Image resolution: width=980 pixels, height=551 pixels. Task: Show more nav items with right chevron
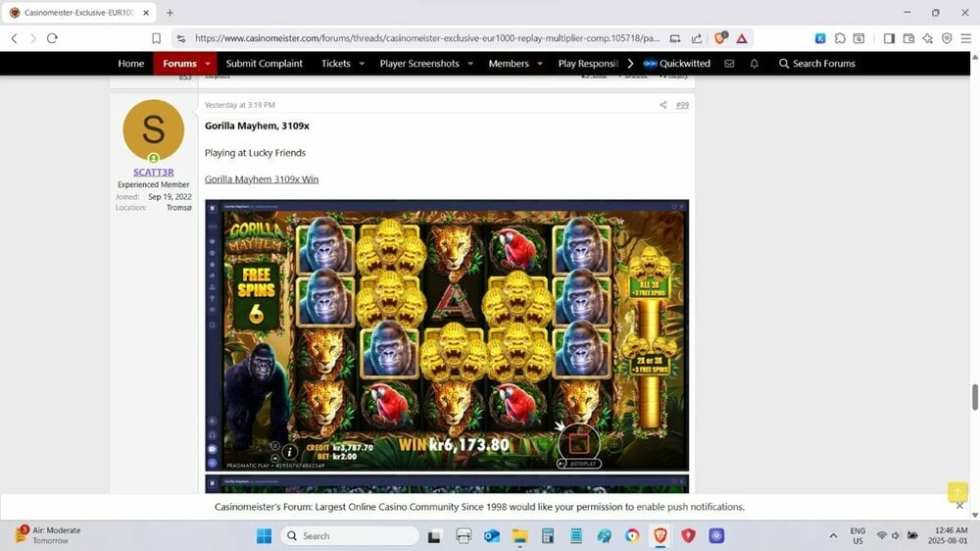tap(630, 63)
